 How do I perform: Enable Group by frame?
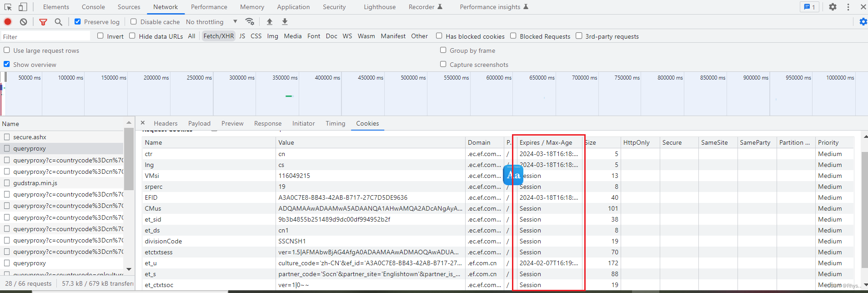pos(443,50)
